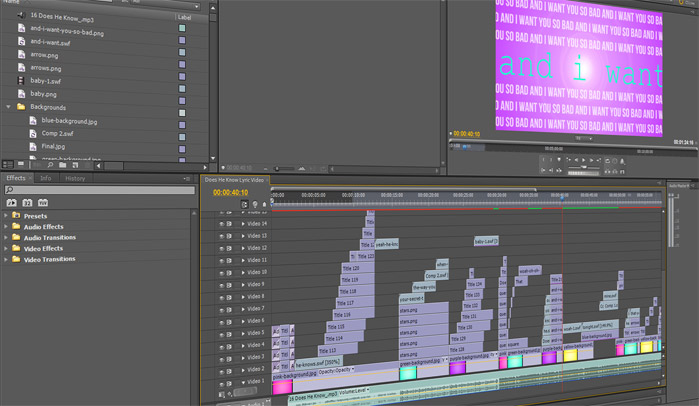Click the Program monitor shuttle slider
This screenshot has height=406, width=699.
pyautogui.click(x=584, y=167)
